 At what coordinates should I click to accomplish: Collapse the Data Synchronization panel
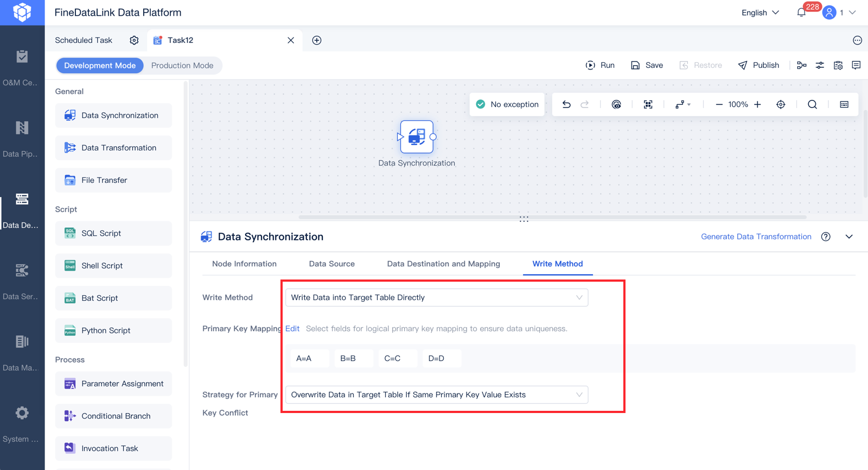click(849, 237)
